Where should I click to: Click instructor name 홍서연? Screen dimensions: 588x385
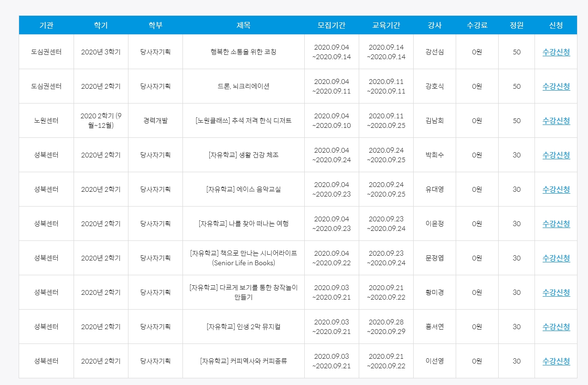point(435,327)
